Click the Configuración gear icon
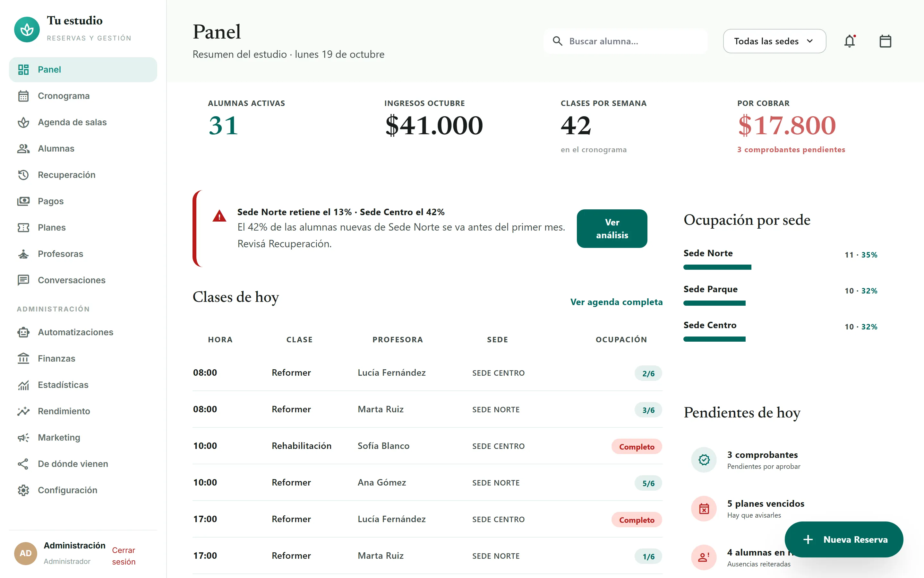Image resolution: width=924 pixels, height=578 pixels. pos(23,490)
